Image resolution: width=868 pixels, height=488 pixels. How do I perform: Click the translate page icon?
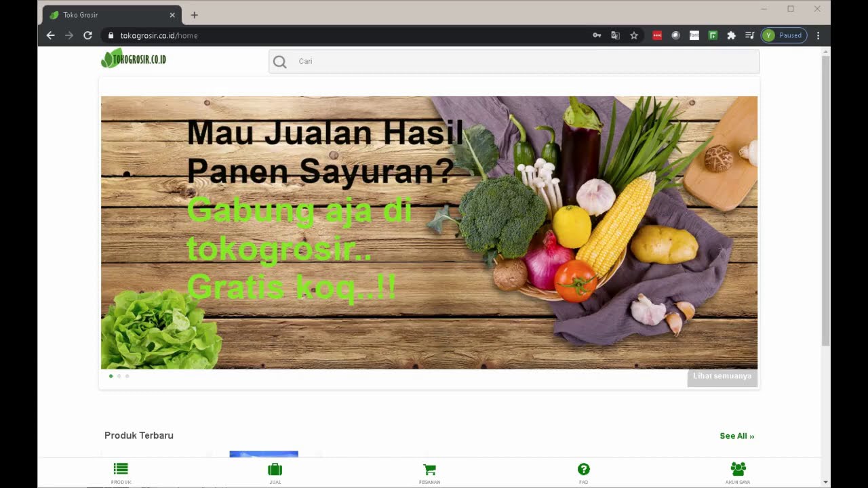pos(615,35)
